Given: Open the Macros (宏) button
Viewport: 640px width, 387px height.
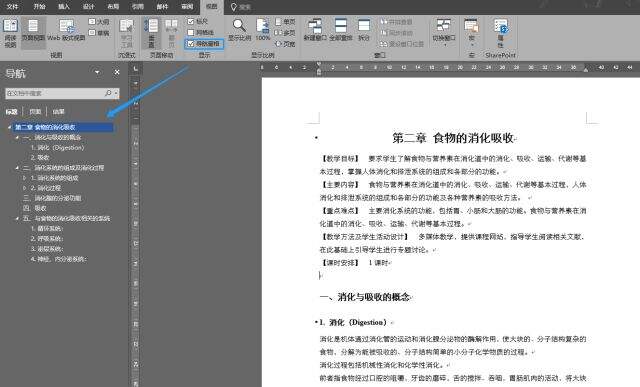Looking at the screenshot, I should point(471,33).
